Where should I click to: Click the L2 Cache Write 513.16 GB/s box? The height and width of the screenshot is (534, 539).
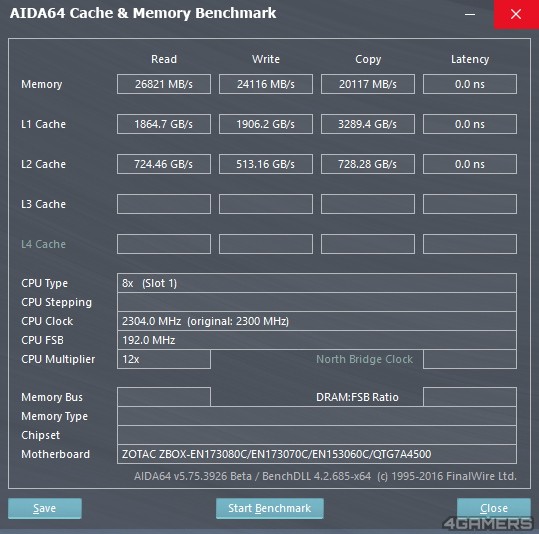click(x=266, y=164)
